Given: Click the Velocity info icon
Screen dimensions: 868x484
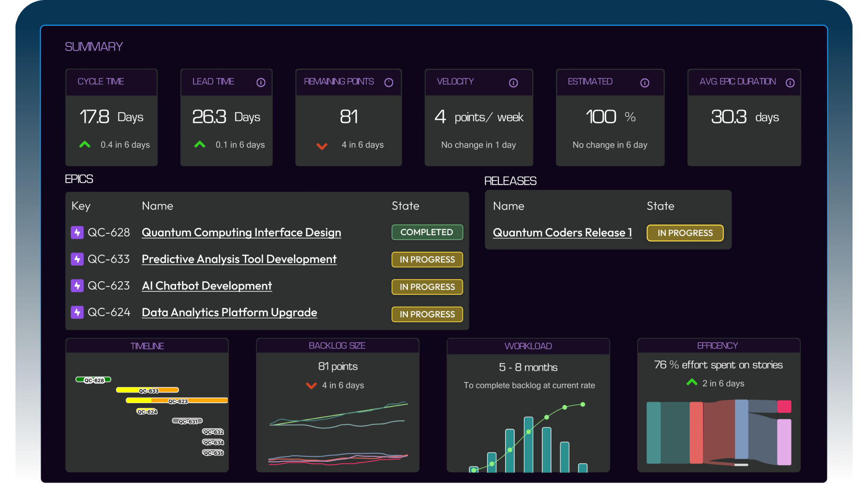Looking at the screenshot, I should point(513,83).
